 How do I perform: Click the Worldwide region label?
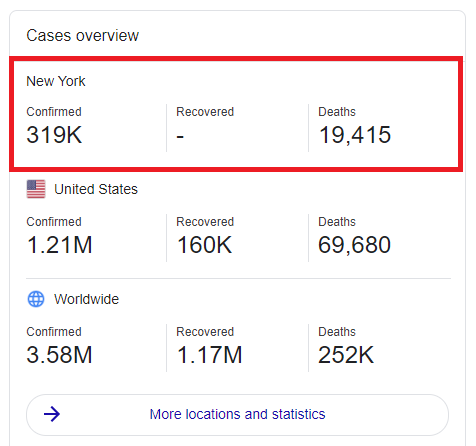click(86, 299)
